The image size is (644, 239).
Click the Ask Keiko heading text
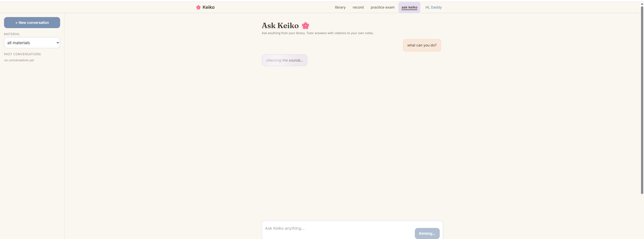tap(280, 26)
